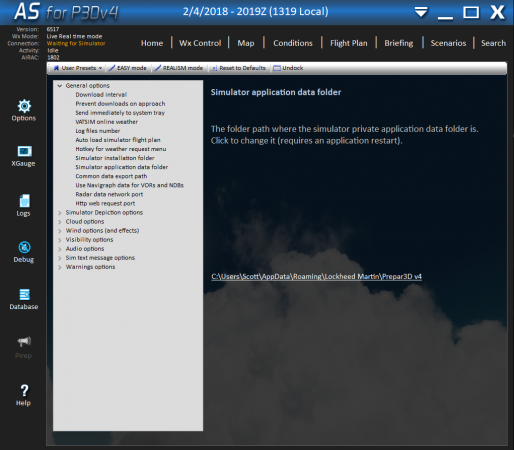514x450 pixels.
Task: Maximize the AS for P3Dv4 window
Action: tap(471, 13)
